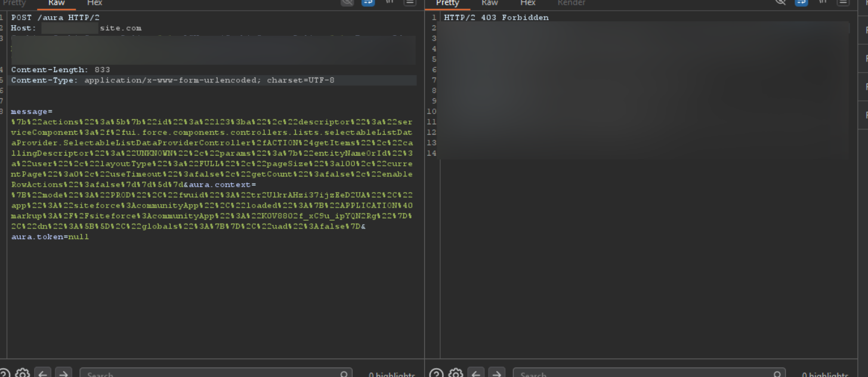868x377 pixels.
Task: Click the search magnifier icon on the response editor
Action: point(780,2)
